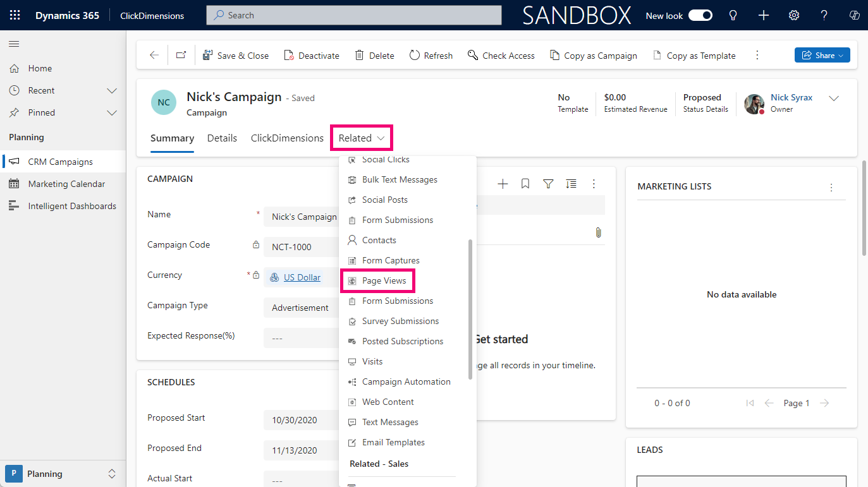Viewport: 868px width, 487px height.
Task: Click the Proposed Start date field
Action: point(302,420)
